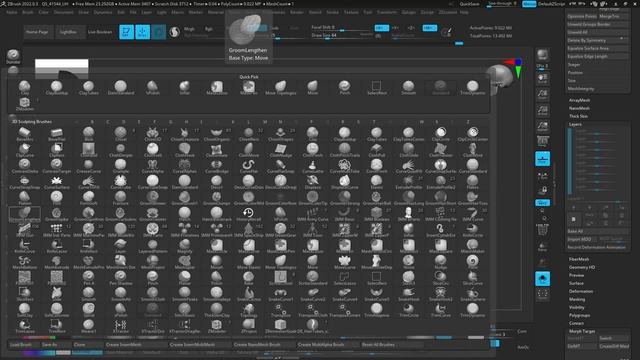Choose the ZRemesherGuide brush

pyautogui.click(x=280, y=326)
